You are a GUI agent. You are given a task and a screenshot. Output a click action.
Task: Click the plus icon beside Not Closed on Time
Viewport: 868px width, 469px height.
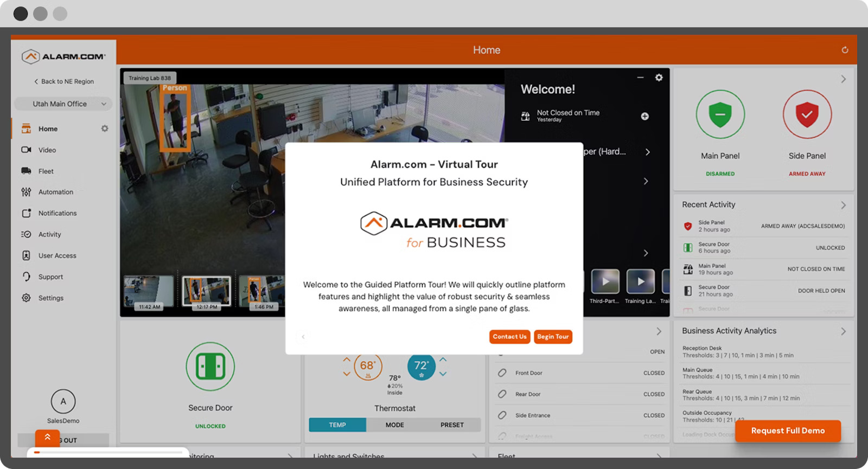pos(644,116)
